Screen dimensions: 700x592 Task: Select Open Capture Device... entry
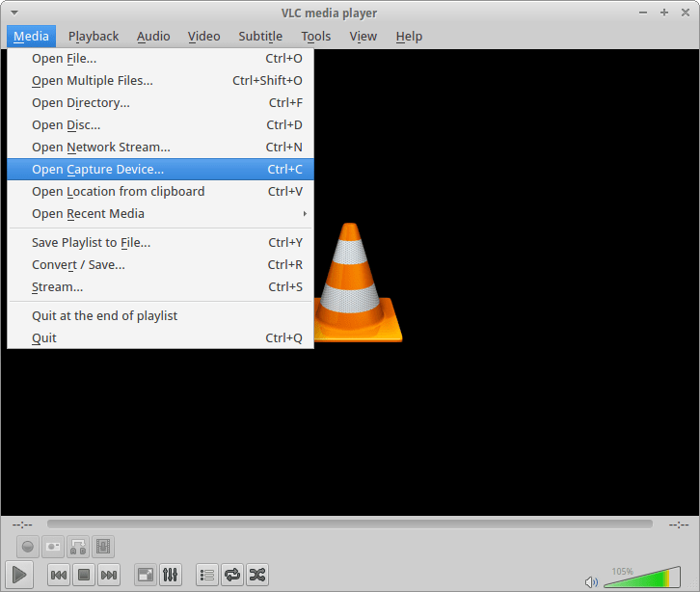pos(161,169)
